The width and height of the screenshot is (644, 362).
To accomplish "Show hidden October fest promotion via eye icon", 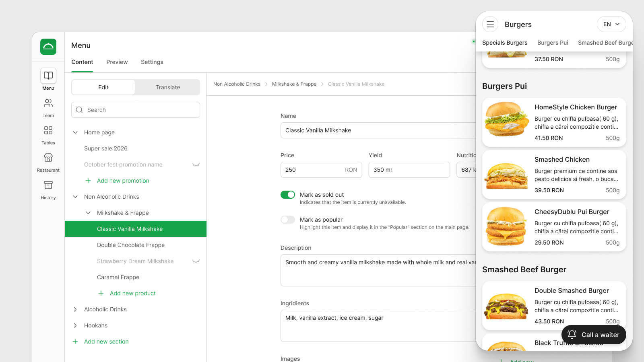I will click(196, 165).
